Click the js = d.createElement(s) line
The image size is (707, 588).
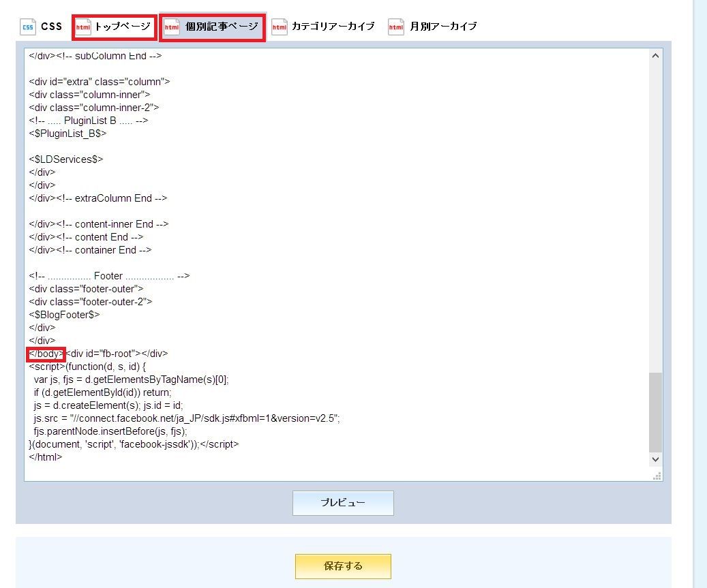click(108, 405)
